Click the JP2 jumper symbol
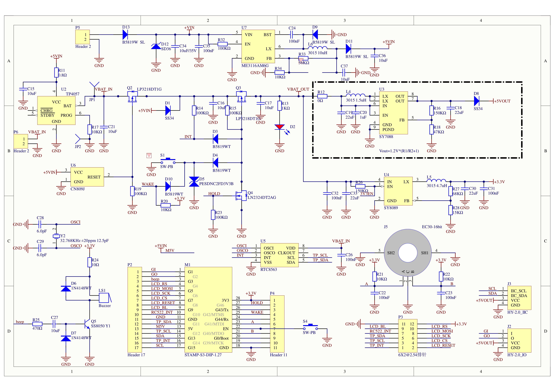Screen dimensions: 555x392 pyautogui.click(x=78, y=139)
